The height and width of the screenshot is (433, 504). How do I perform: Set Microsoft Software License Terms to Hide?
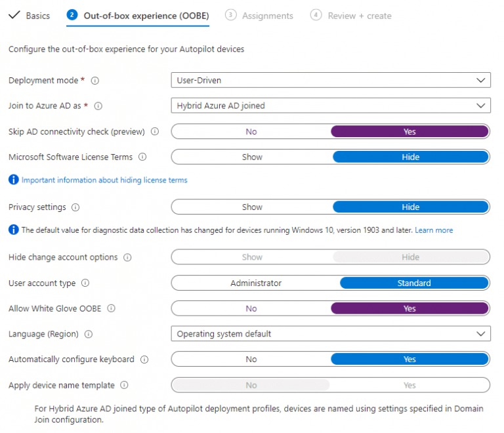click(x=411, y=157)
